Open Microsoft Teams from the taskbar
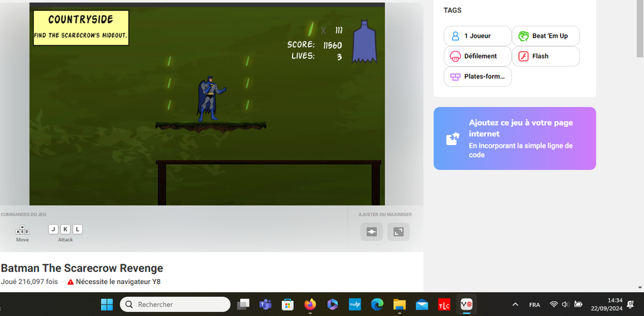Image resolution: width=644 pixels, height=316 pixels. (265, 305)
